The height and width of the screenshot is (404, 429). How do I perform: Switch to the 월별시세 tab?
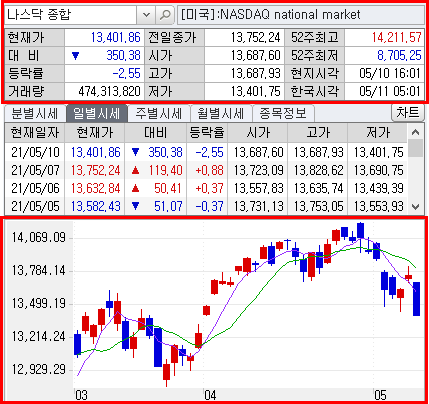click(221, 114)
